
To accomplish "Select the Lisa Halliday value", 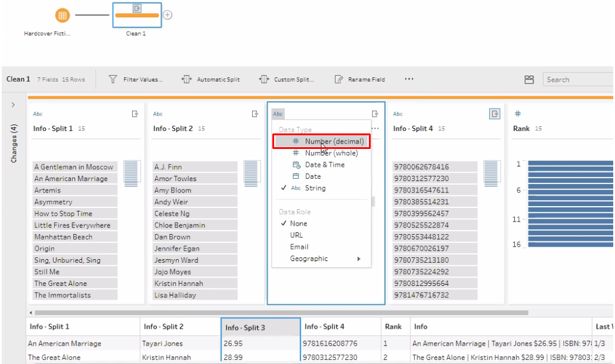I will coord(195,295).
